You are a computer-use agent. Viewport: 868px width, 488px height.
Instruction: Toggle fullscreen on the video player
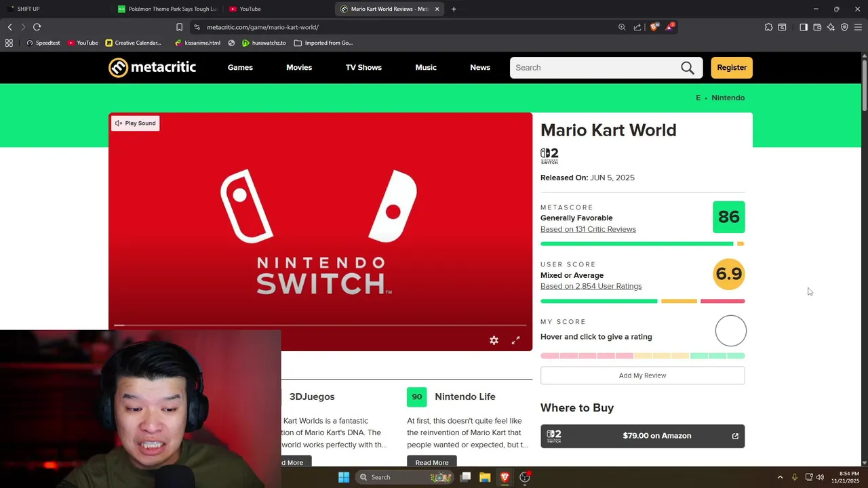(515, 340)
